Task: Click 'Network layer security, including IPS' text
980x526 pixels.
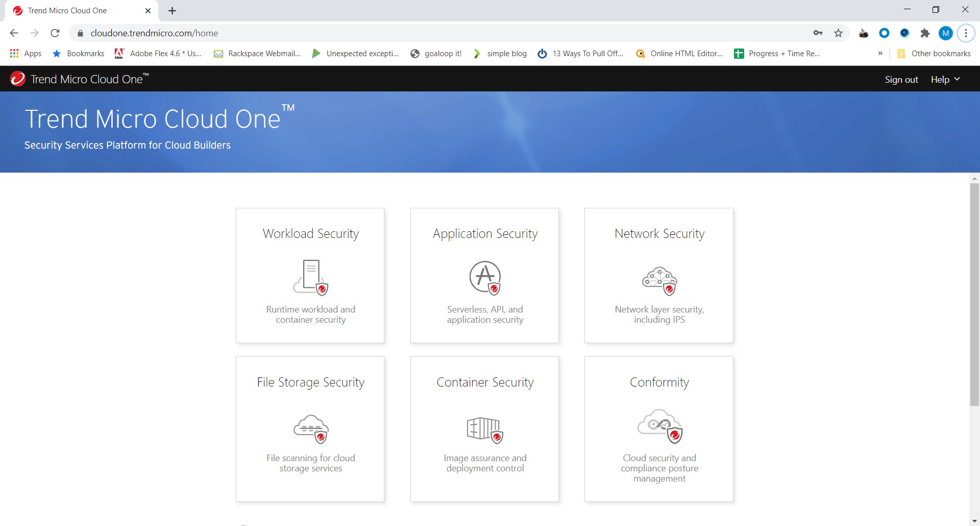Action: pyautogui.click(x=659, y=315)
